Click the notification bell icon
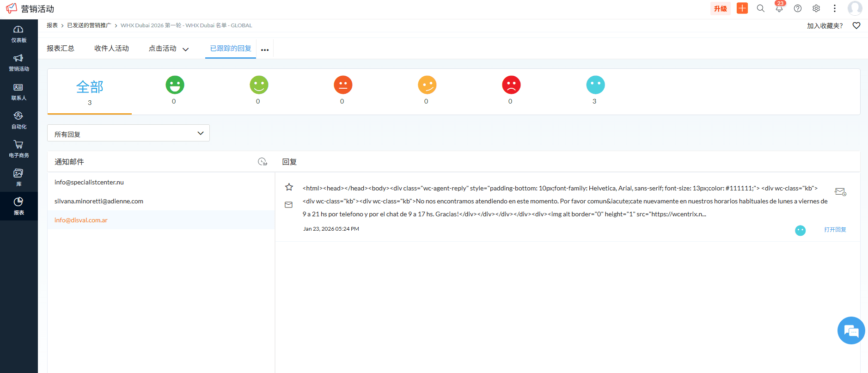This screenshot has height=373, width=868. click(779, 8)
